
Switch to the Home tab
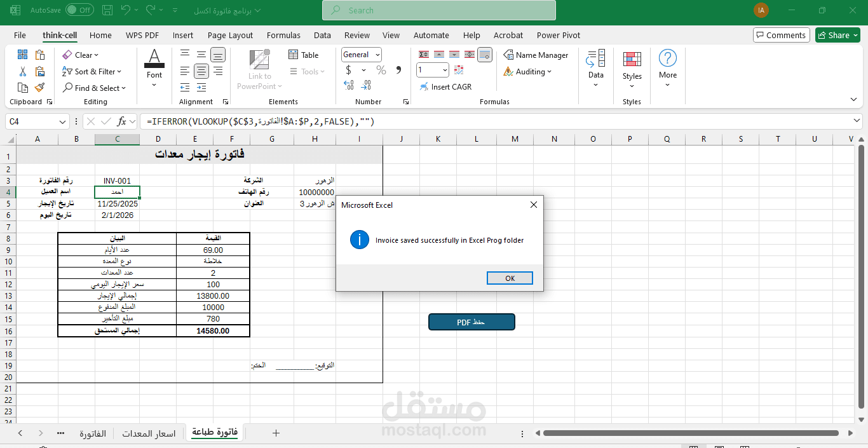click(100, 36)
